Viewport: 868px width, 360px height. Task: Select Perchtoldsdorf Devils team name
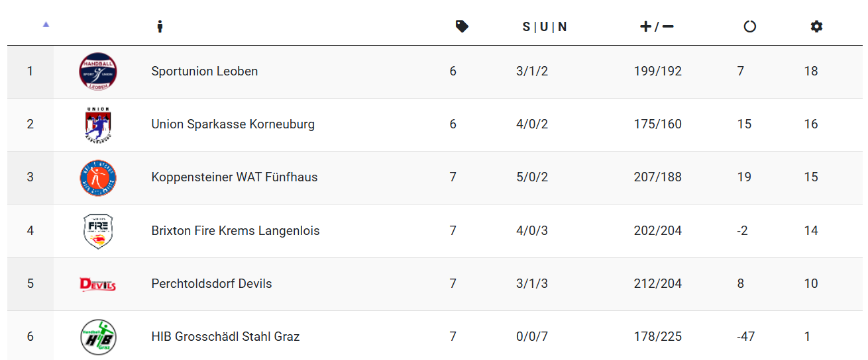pos(211,283)
